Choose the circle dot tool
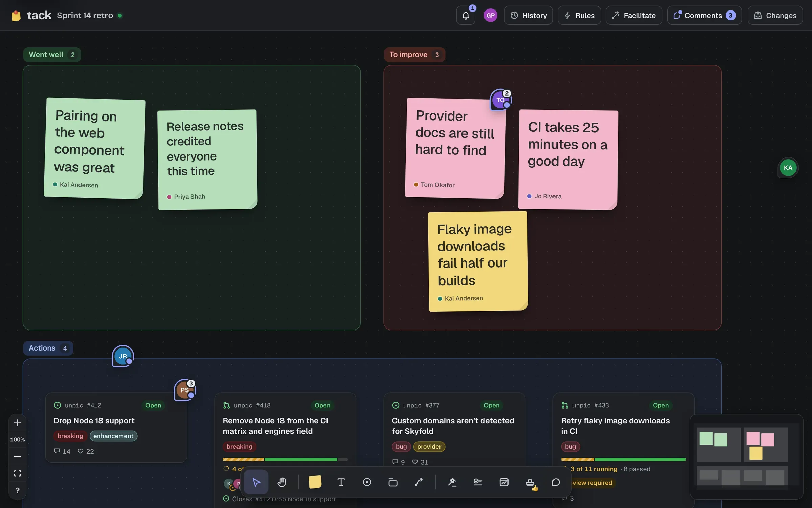This screenshot has width=812, height=508. [367, 482]
